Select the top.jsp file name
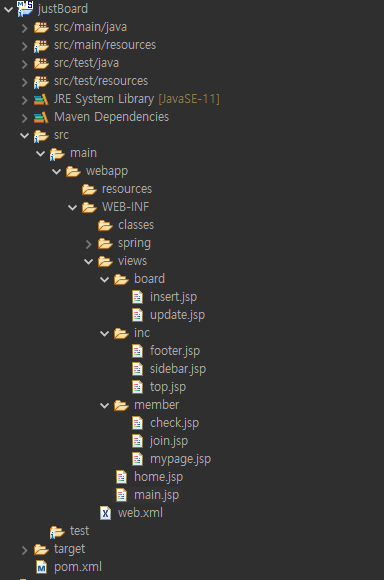The height and width of the screenshot is (580, 384). 168,387
